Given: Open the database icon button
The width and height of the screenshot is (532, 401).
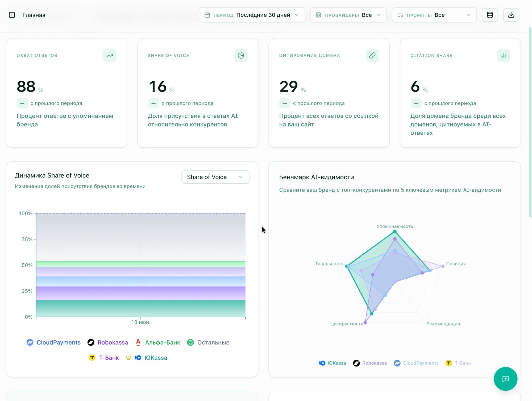Looking at the screenshot, I should point(490,15).
